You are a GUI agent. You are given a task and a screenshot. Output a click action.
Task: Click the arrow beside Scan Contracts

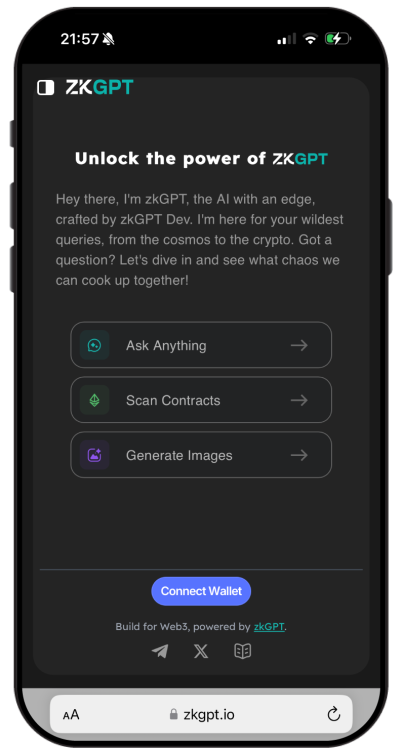[x=299, y=400]
